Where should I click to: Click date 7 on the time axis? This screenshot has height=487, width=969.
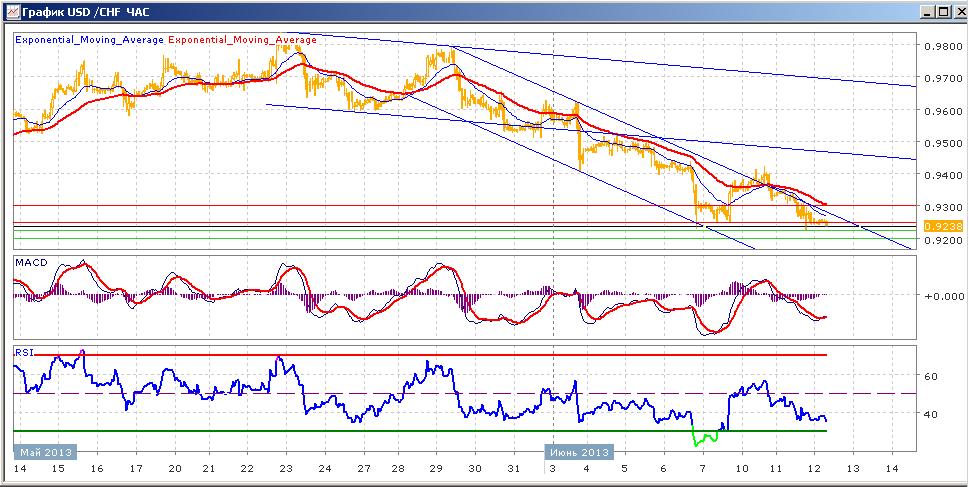[x=703, y=469]
